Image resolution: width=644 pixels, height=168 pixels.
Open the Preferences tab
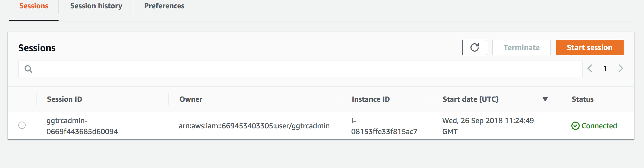click(x=164, y=6)
